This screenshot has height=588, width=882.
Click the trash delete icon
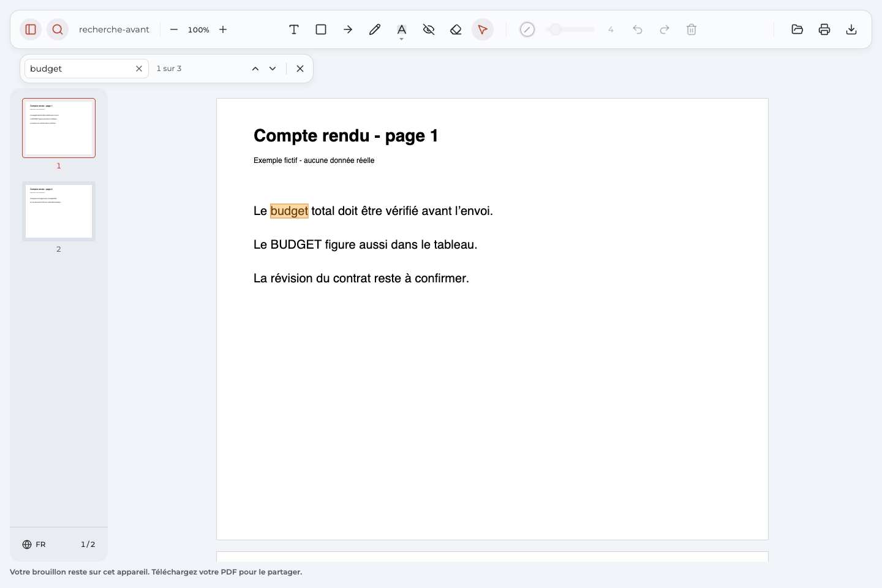(692, 29)
